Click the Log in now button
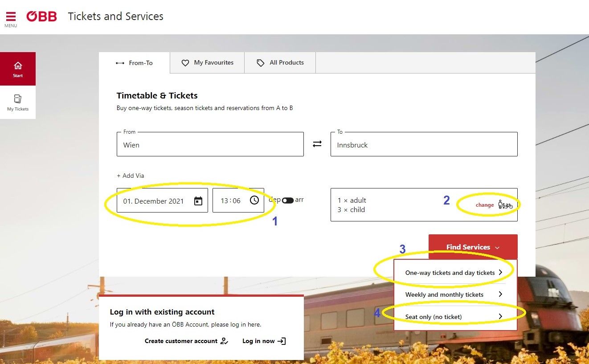 coord(263,341)
